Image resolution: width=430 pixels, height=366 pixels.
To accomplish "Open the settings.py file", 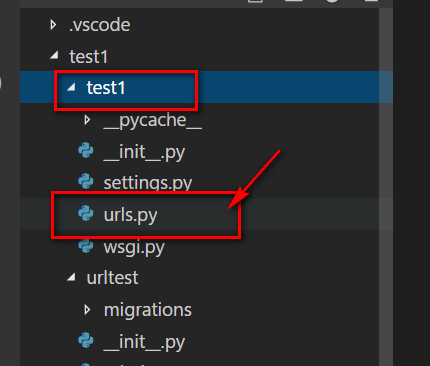I will 148,183.
